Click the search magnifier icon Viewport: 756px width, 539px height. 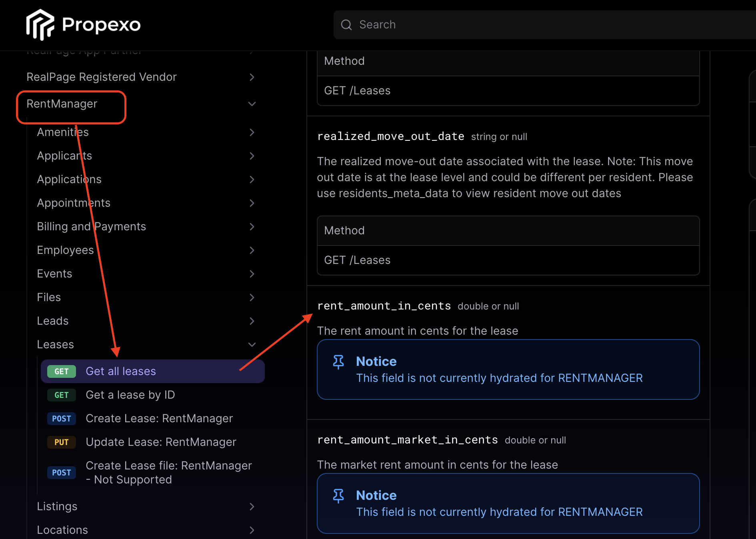(346, 25)
